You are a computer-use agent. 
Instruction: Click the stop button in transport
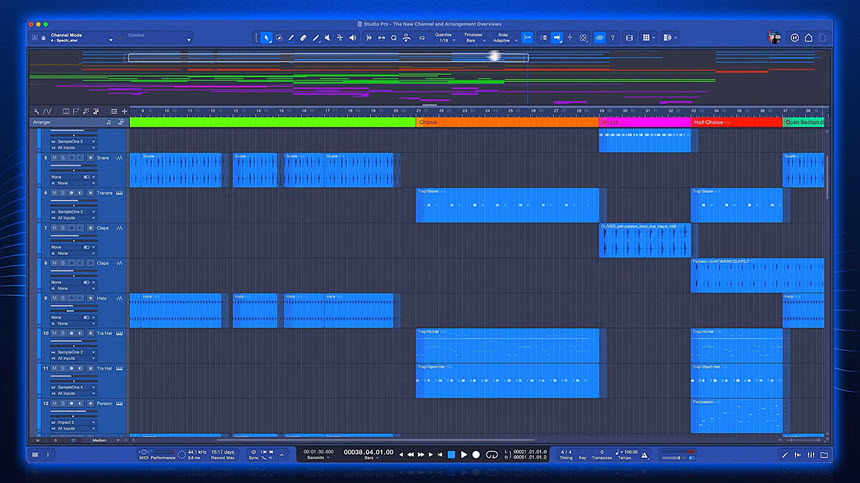point(451,454)
